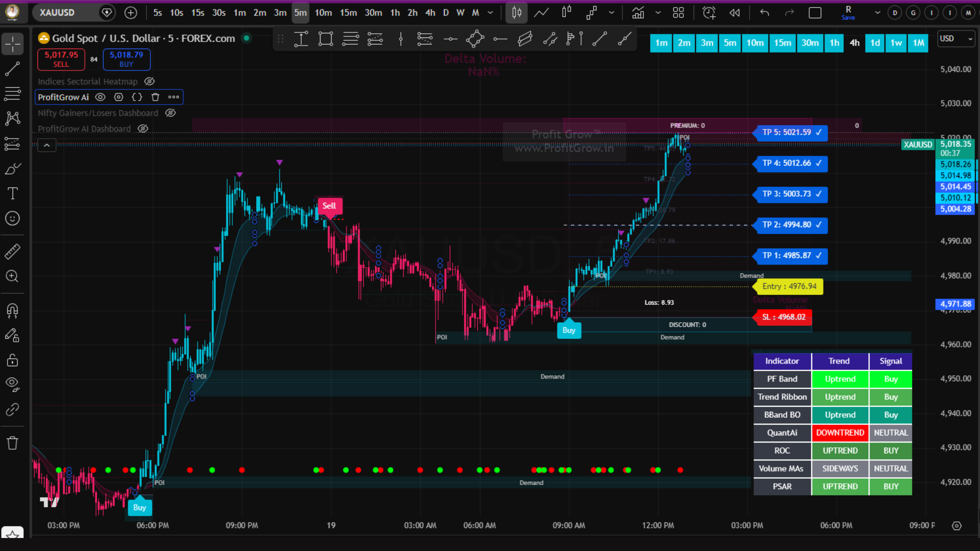Image resolution: width=980 pixels, height=551 pixels.
Task: Open Gann and Fibonacci tools in left sidebar
Action: tap(13, 93)
